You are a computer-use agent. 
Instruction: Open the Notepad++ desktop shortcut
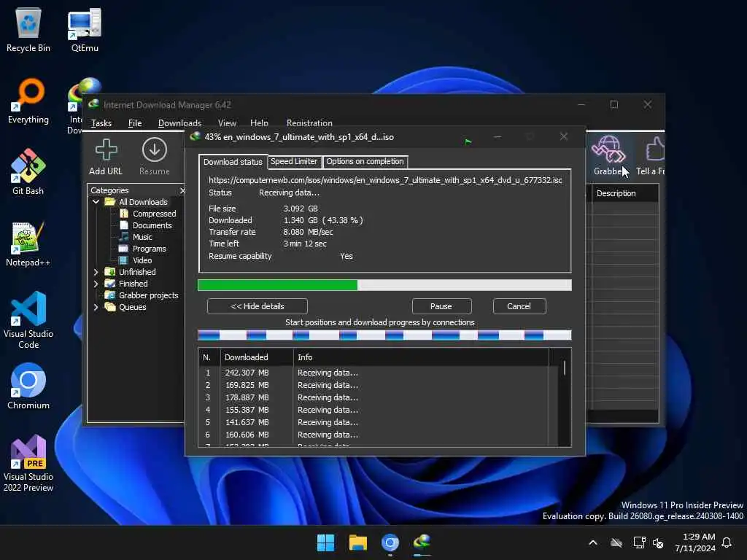[x=28, y=244]
